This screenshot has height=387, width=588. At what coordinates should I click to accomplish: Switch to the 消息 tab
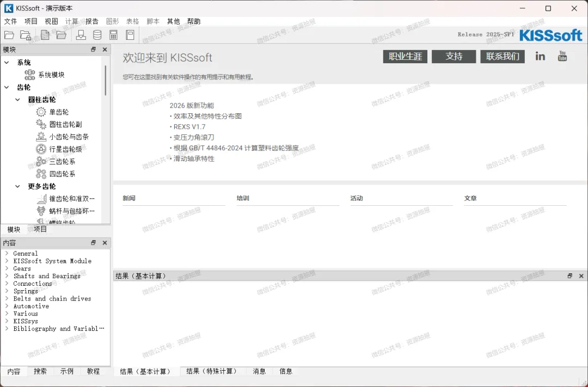[x=259, y=371]
